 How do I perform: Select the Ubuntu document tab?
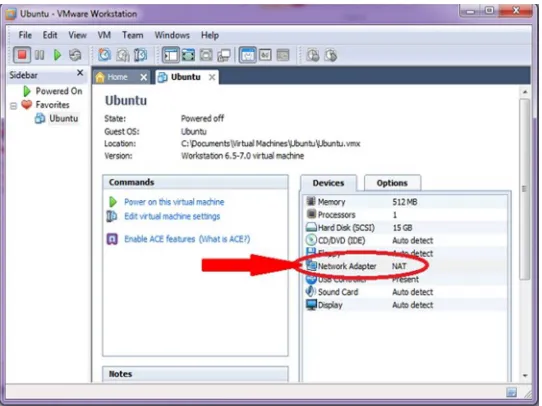click(186, 77)
